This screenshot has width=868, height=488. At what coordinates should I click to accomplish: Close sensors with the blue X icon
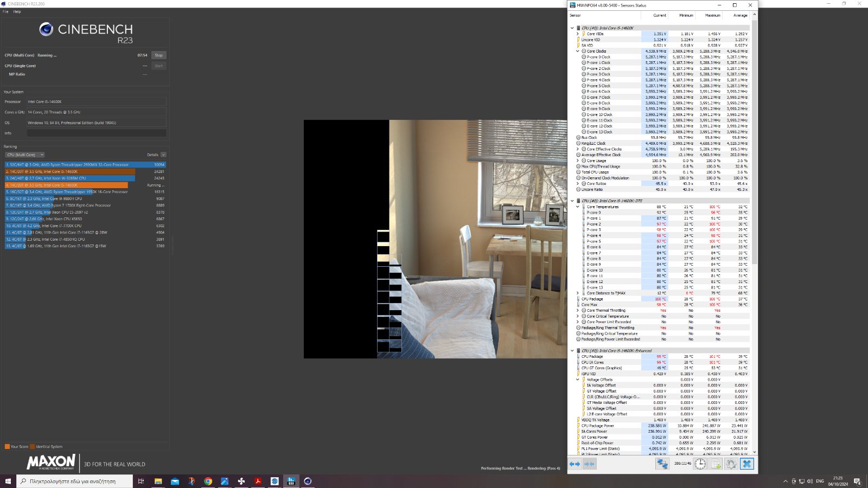tap(747, 464)
